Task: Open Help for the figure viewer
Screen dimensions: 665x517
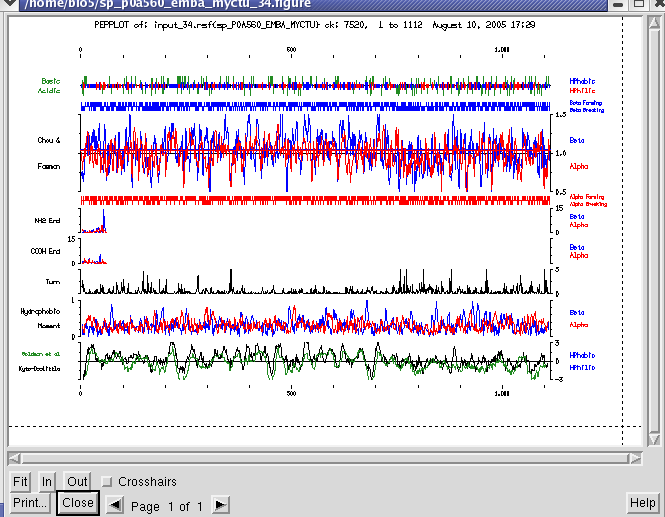Action: [x=643, y=502]
